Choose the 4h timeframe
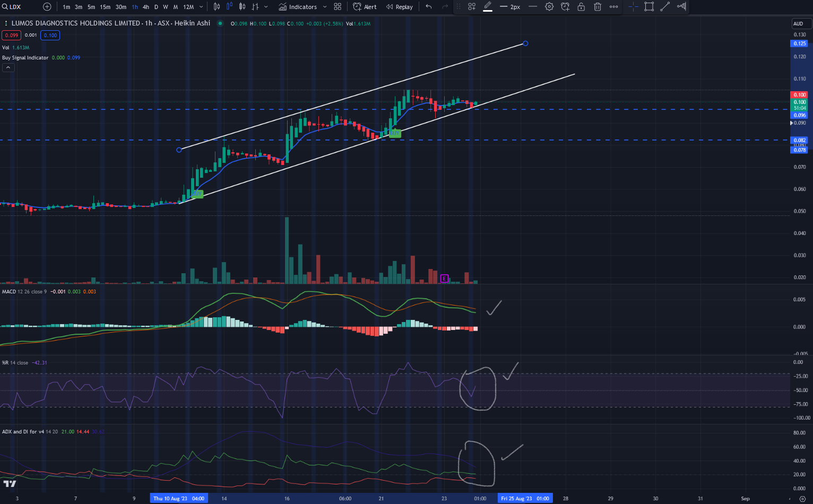813x504 pixels. [x=146, y=7]
